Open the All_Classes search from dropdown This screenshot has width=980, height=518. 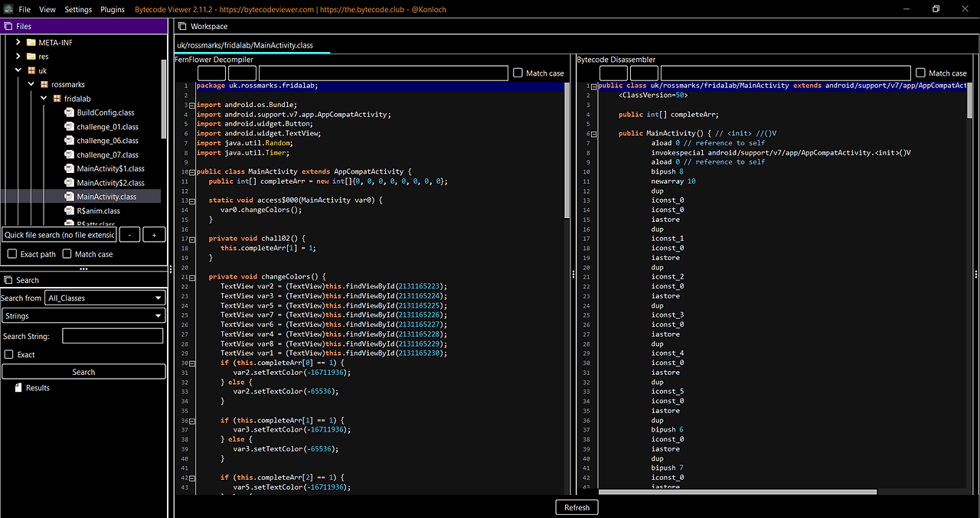coord(105,298)
